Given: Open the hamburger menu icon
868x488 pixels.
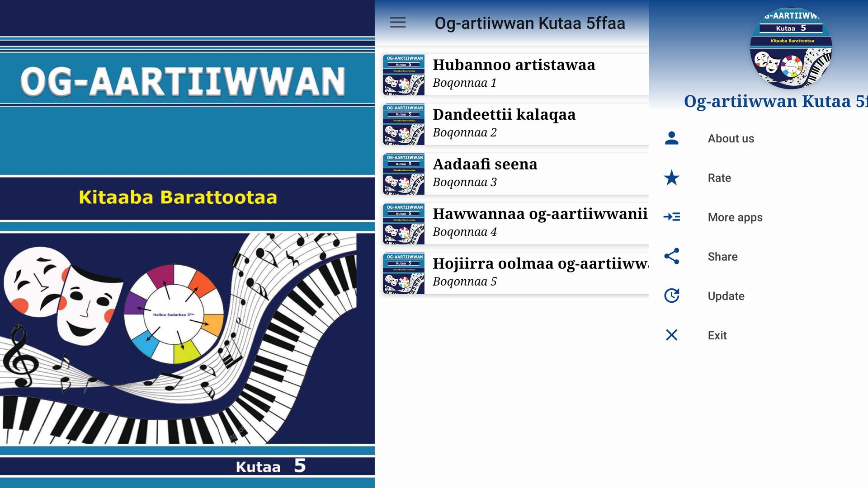Looking at the screenshot, I should coord(398,23).
